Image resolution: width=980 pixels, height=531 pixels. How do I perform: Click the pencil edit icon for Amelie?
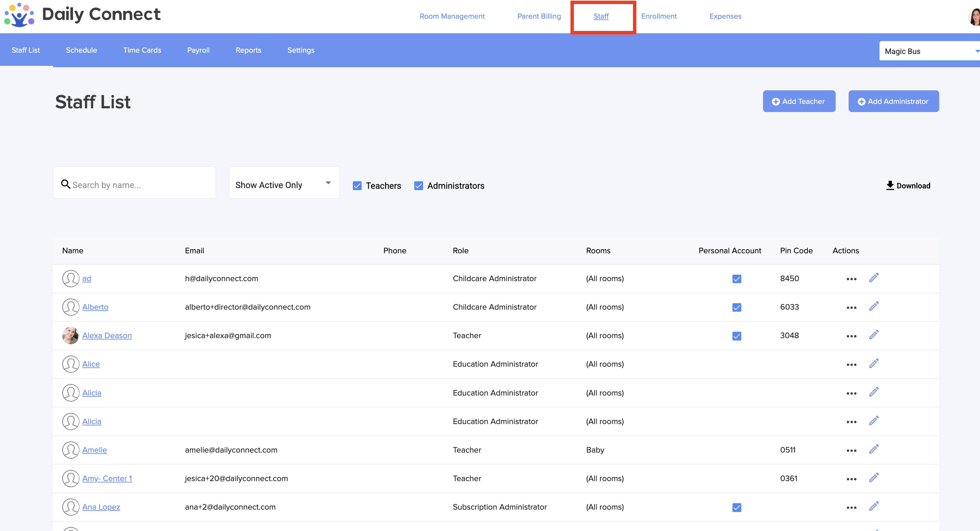873,449
